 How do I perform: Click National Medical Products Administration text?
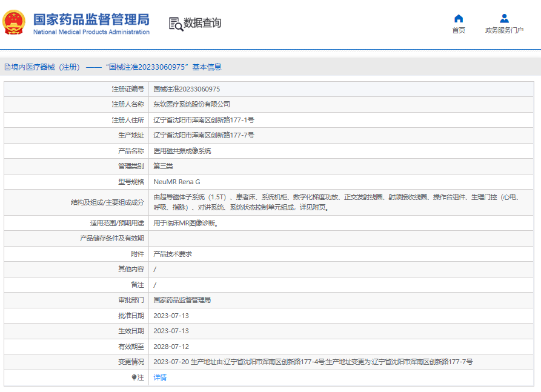[91, 32]
